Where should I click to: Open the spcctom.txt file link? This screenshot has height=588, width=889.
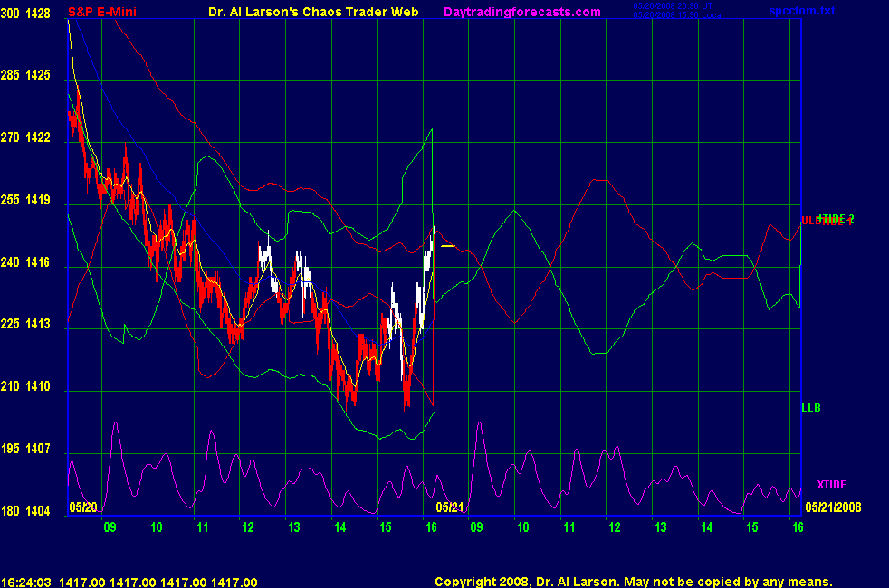[x=801, y=12]
